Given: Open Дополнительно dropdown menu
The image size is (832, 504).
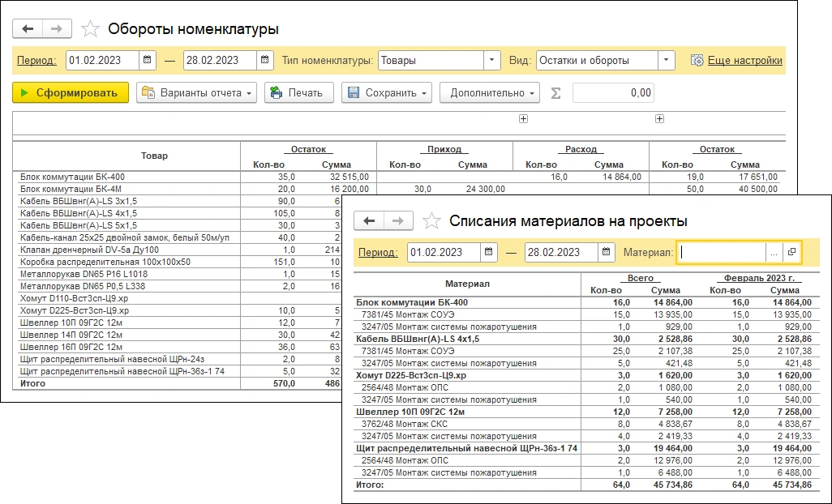Looking at the screenshot, I should [x=490, y=92].
